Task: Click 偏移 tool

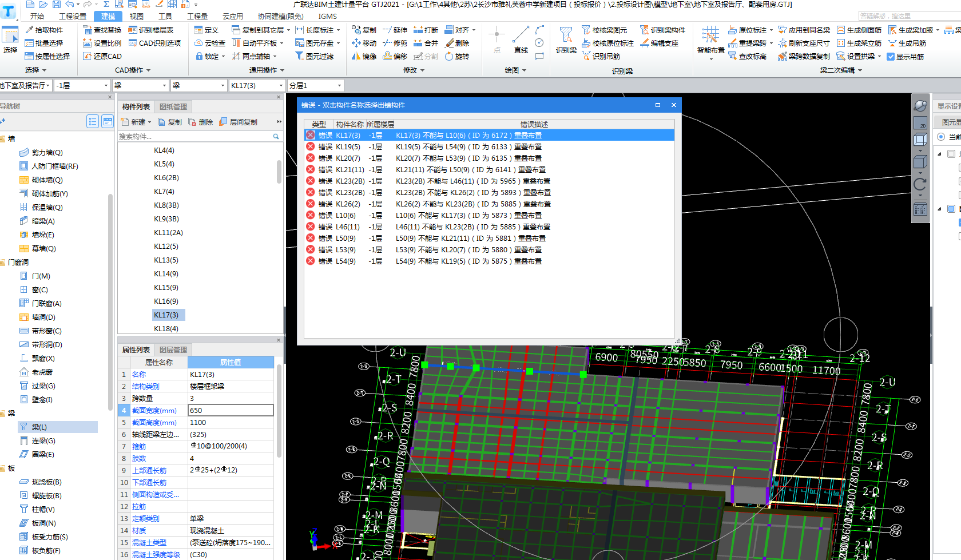Action: 395,56
